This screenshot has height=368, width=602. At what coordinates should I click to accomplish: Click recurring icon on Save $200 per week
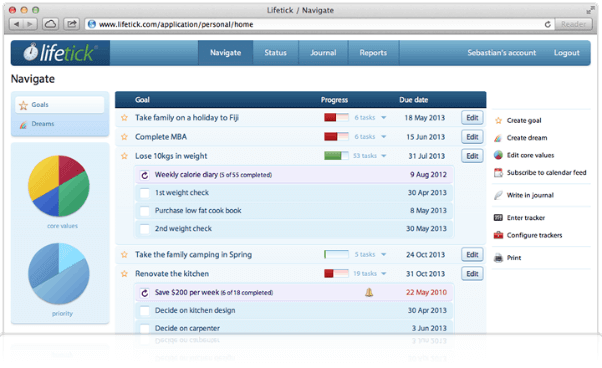pyautogui.click(x=145, y=293)
